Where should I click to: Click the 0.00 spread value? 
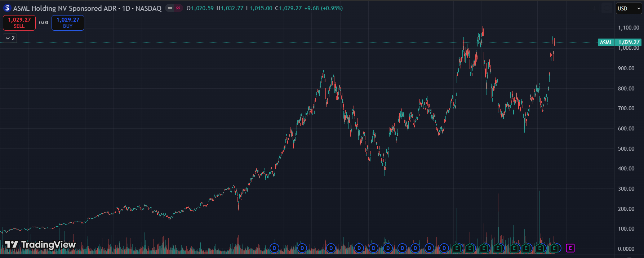44,23
